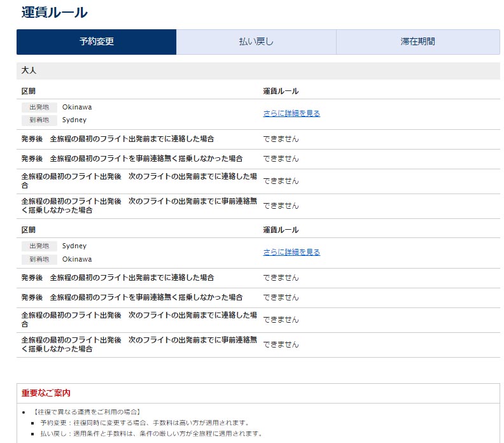This screenshot has width=504, height=443.
Task: Select Okinawa departure text in first segment
Action: 76,107
